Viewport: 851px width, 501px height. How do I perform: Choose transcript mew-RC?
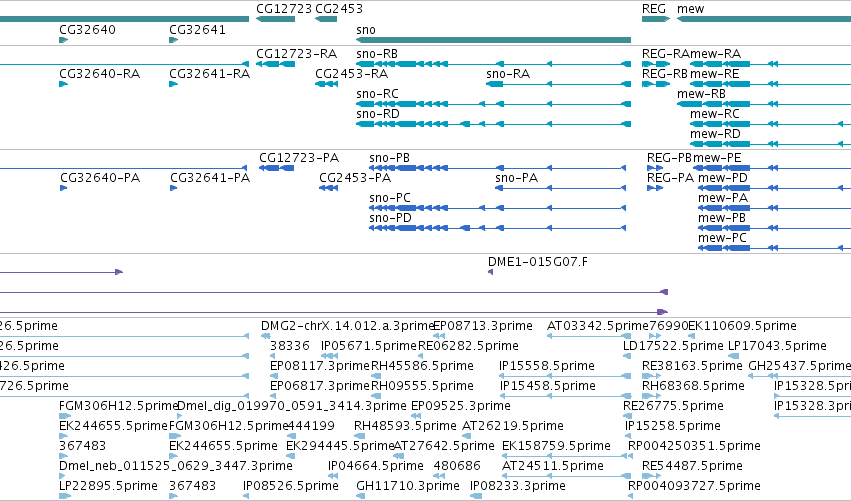tap(715, 114)
